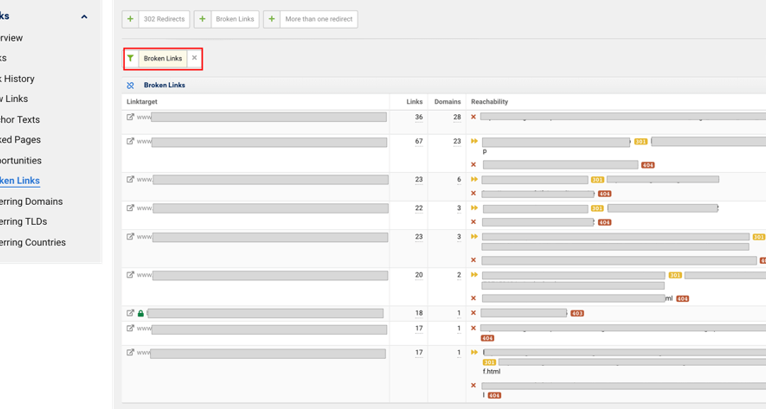Open Referring Domains in the sidebar

32,201
